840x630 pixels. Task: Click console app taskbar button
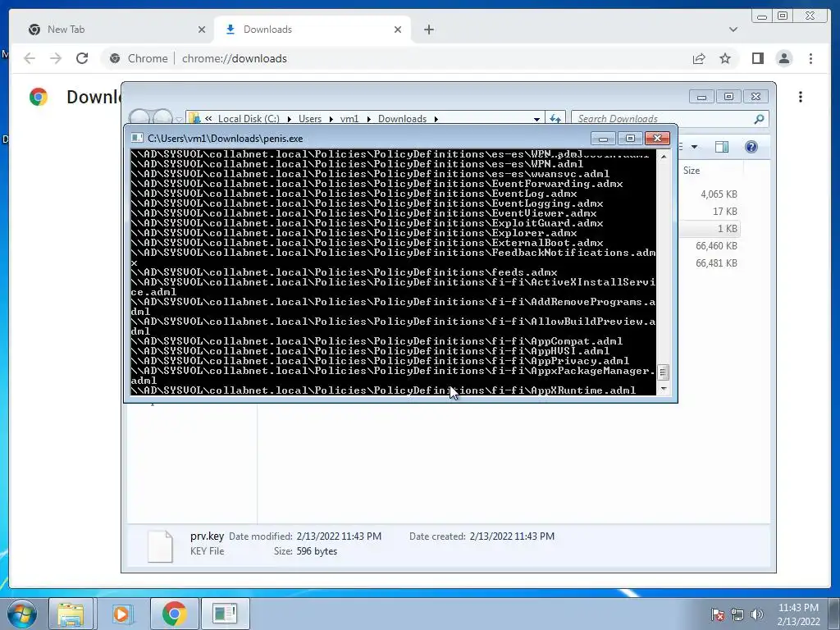pos(225,614)
